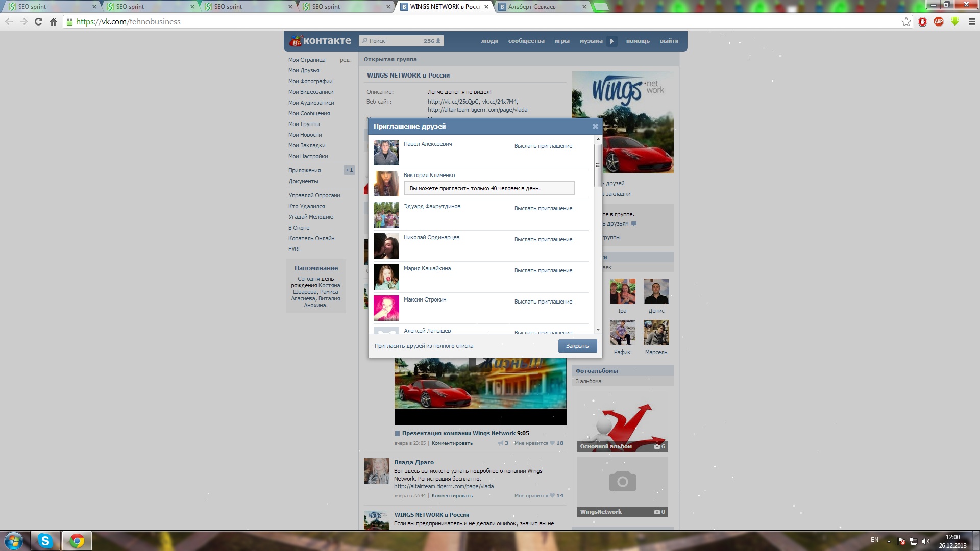
Task: Click the green download extension icon
Action: click(x=955, y=21)
